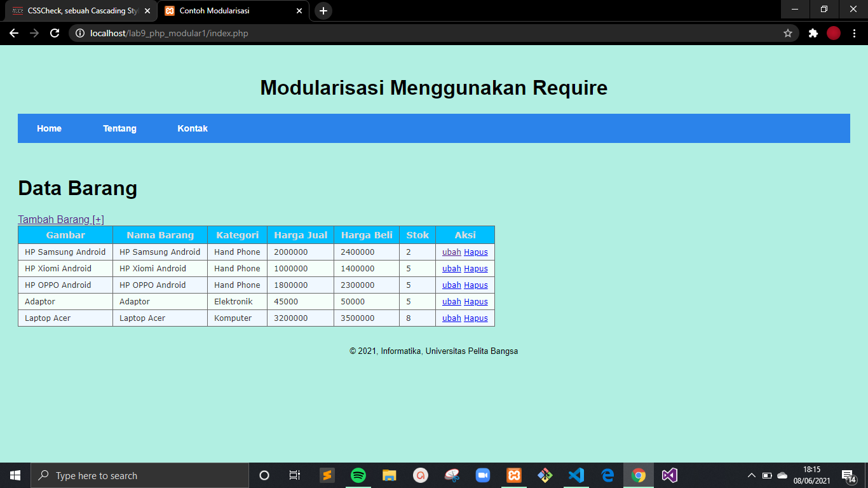Image resolution: width=868 pixels, height=488 pixels.
Task: Launch Spotify from the taskbar
Action: [358, 475]
